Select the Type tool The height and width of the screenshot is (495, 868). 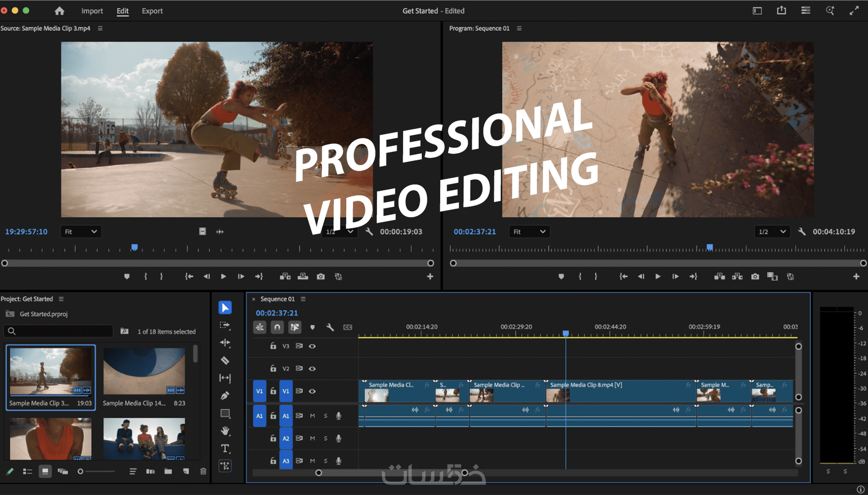[x=225, y=449]
